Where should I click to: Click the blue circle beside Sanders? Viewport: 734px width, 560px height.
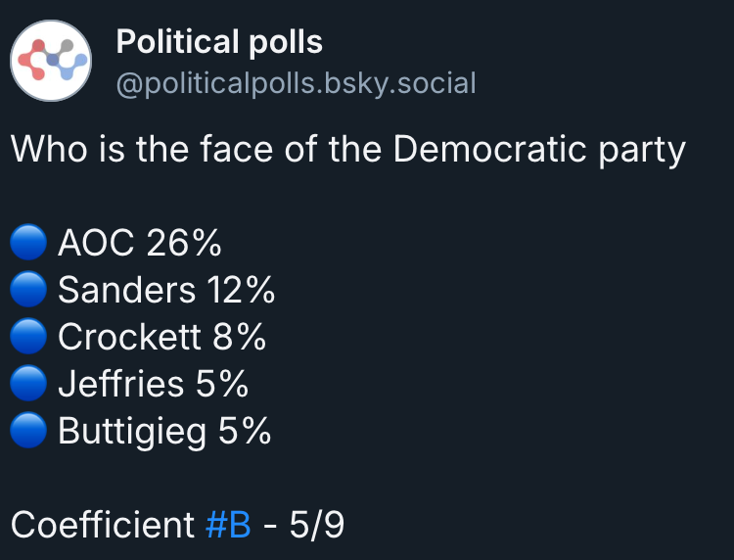[28, 289]
